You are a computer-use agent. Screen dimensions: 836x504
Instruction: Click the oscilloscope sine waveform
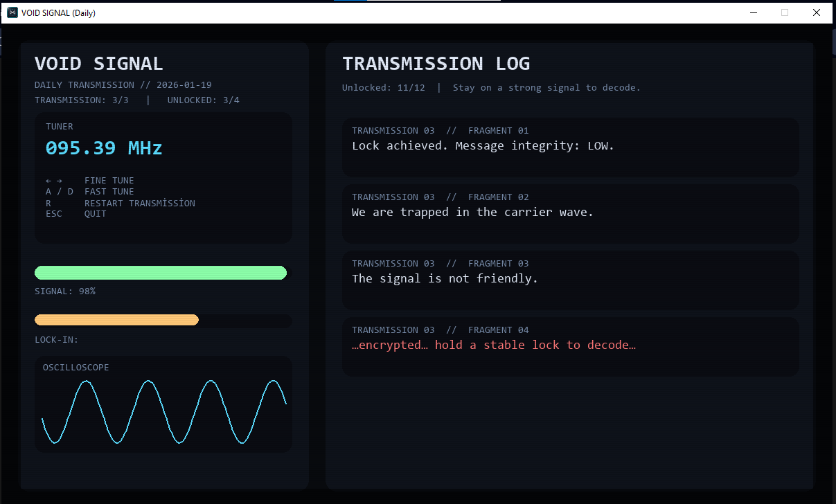164,412
